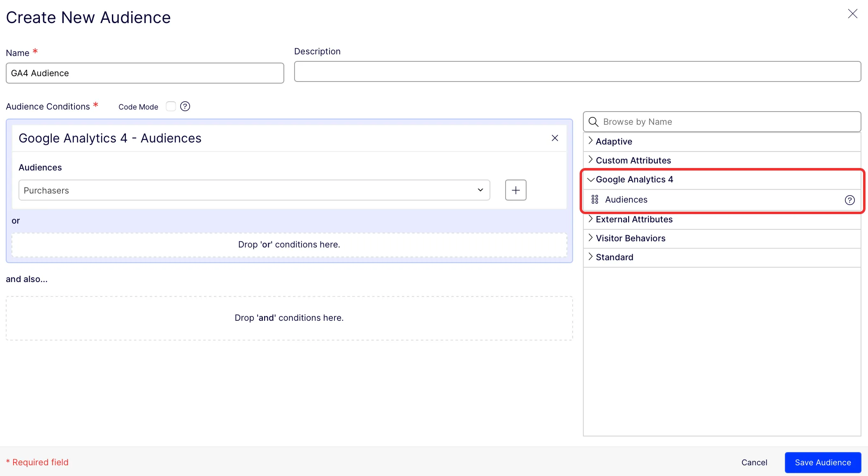
Task: Remove the Google Analytics 4 - Audiences condition
Action: point(555,138)
